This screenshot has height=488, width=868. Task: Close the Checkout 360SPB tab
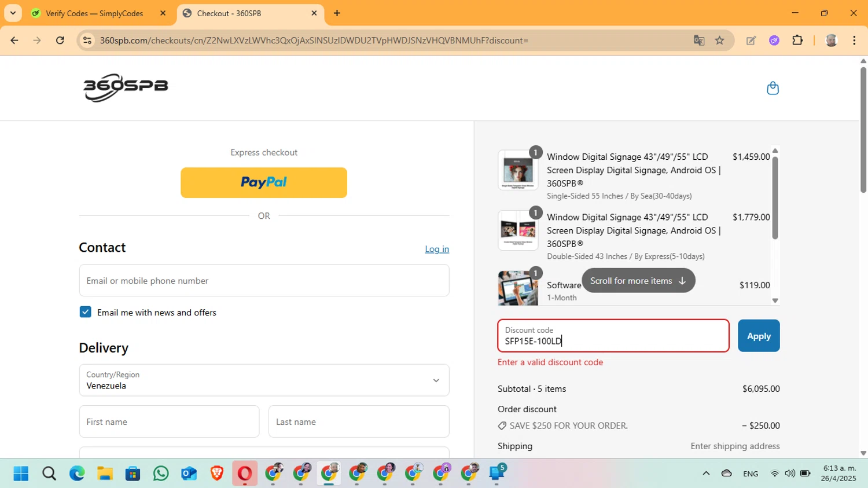pyautogui.click(x=314, y=13)
